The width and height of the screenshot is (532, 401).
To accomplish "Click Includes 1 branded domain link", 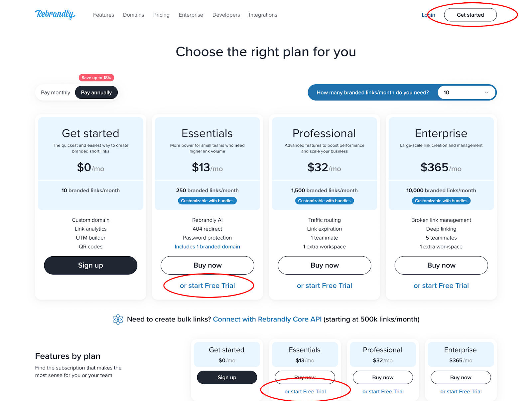I will pyautogui.click(x=207, y=247).
